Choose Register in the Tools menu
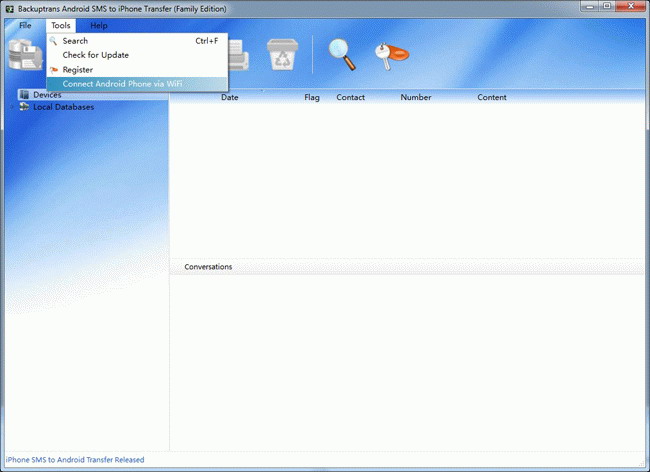Screen dimensions: 650x472 point(137,70)
